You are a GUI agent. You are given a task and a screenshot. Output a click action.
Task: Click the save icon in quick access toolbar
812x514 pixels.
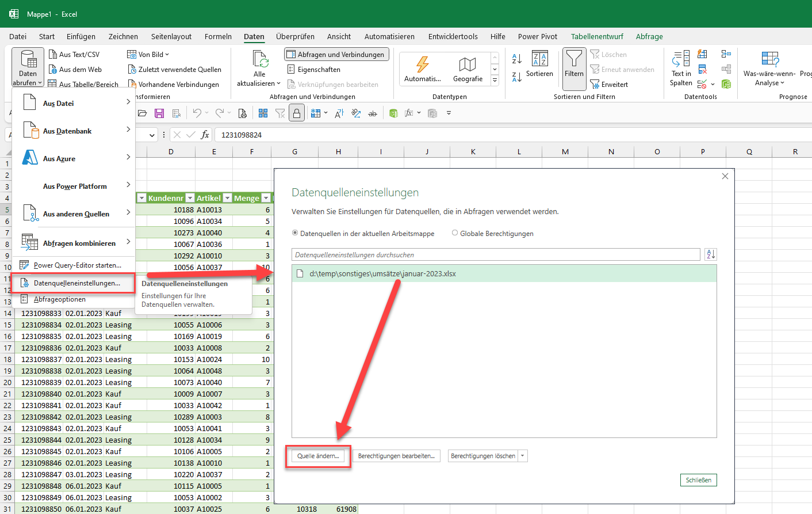point(159,113)
